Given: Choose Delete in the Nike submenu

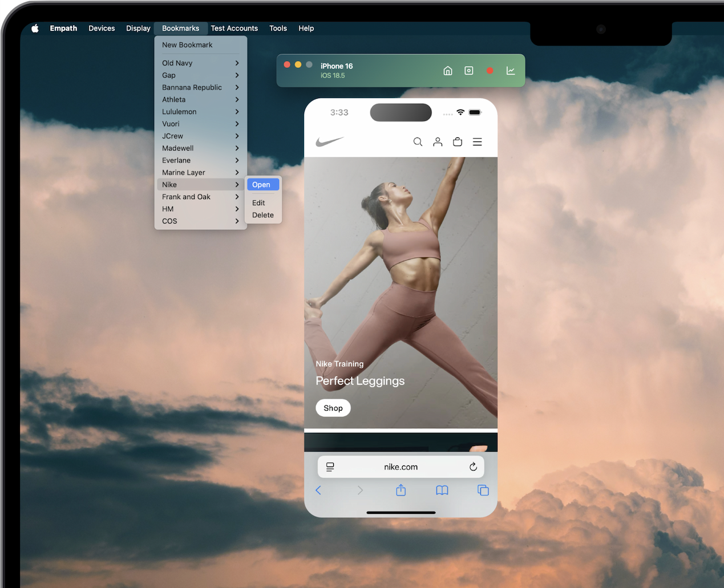Looking at the screenshot, I should click(x=263, y=215).
